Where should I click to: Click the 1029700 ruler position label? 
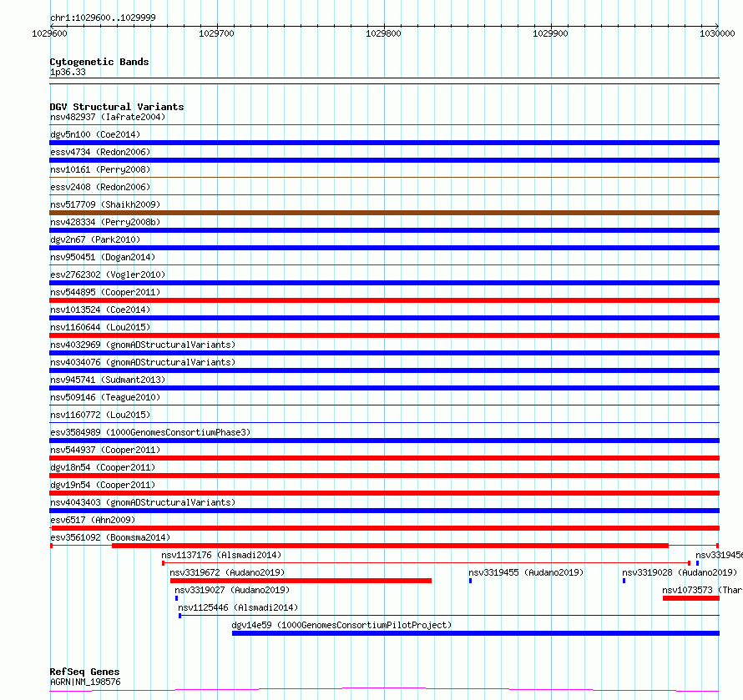(216, 33)
